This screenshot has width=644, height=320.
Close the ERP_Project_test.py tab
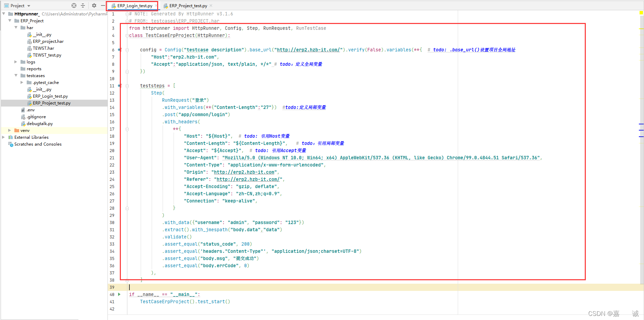tap(211, 6)
